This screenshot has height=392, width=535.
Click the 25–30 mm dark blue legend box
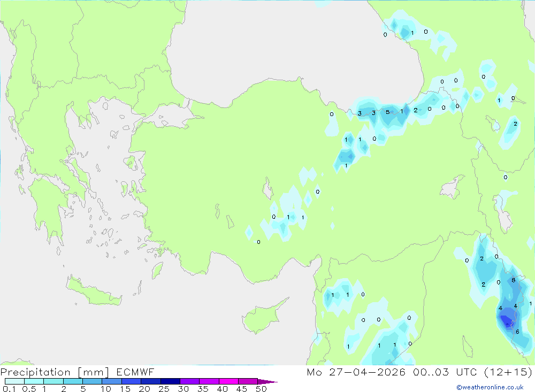170,381
